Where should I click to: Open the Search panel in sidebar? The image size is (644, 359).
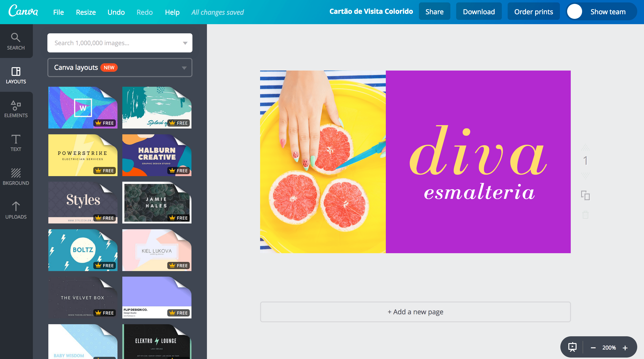point(16,41)
